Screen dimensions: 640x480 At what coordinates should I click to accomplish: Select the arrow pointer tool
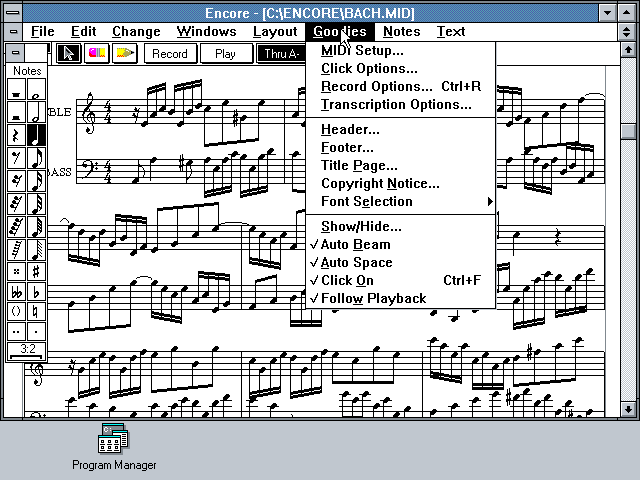click(69, 53)
